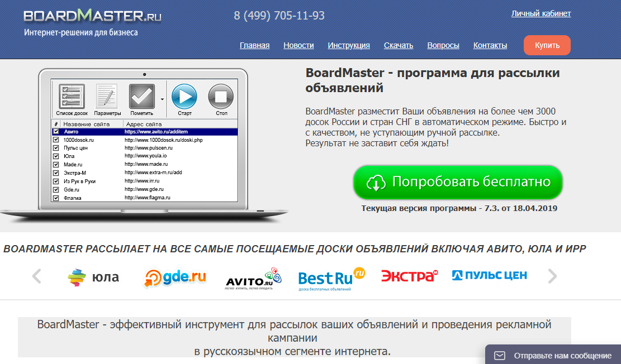Click the Список досок icon in laptop image
The width and height of the screenshot is (621, 364).
point(72,96)
